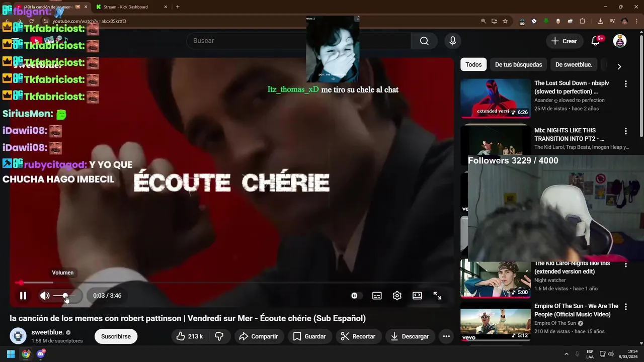Image resolution: width=644 pixels, height=362 pixels.
Task: Open Empire Of The Sun video thumbnail
Action: click(496, 322)
